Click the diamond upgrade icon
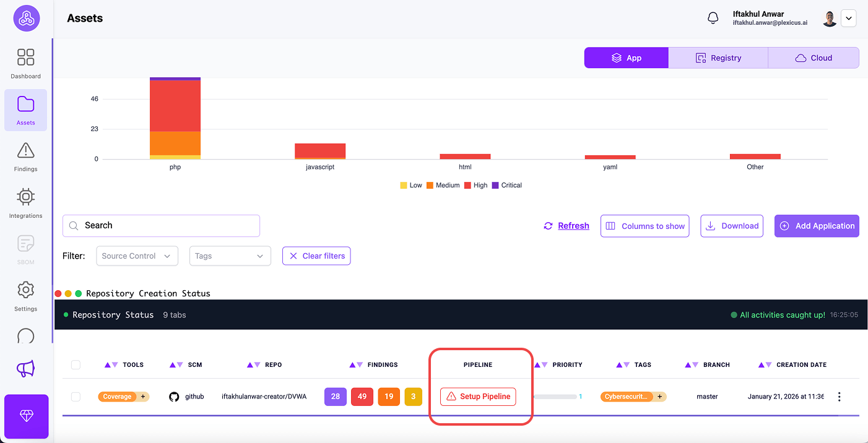The height and width of the screenshot is (443, 868). pos(26,416)
